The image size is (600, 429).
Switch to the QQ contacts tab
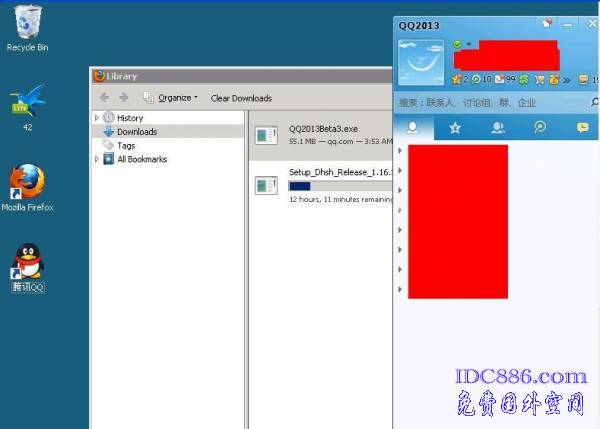point(413,128)
